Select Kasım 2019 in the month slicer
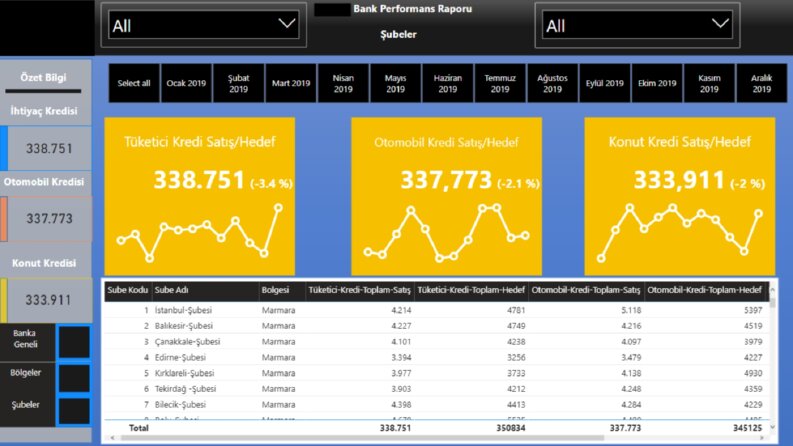The height and width of the screenshot is (446, 793). click(709, 83)
